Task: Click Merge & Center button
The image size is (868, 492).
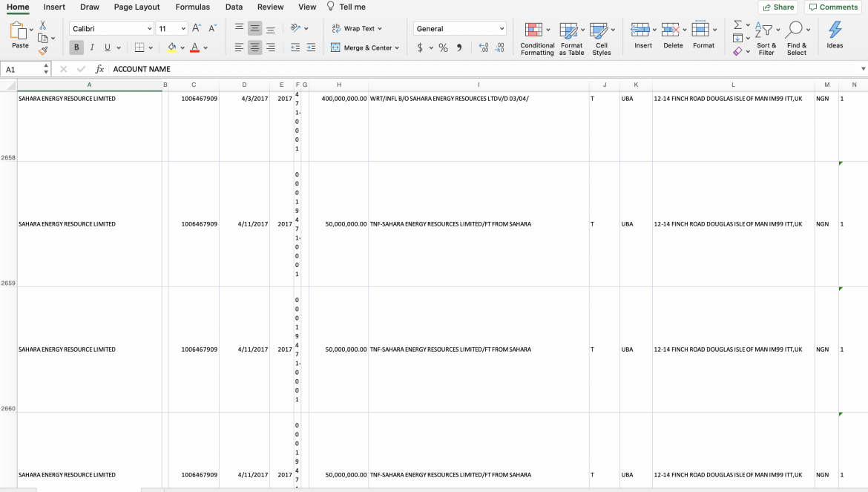Action: click(361, 47)
